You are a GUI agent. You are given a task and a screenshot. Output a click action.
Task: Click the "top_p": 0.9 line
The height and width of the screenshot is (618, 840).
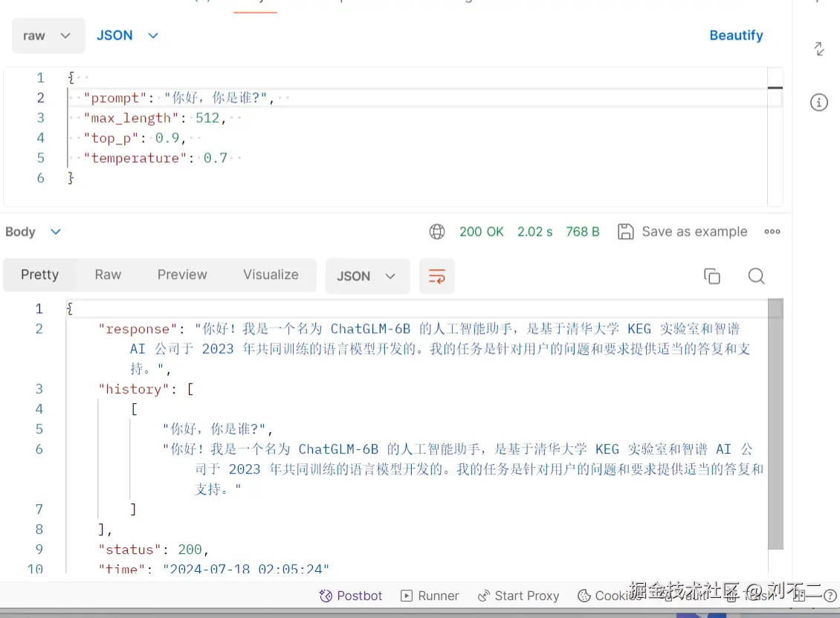[135, 138]
